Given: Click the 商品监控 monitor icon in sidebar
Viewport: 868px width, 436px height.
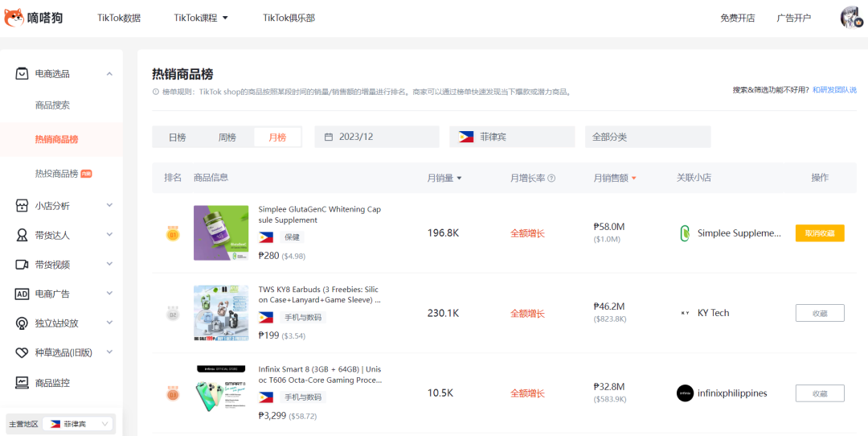Looking at the screenshot, I should [23, 383].
